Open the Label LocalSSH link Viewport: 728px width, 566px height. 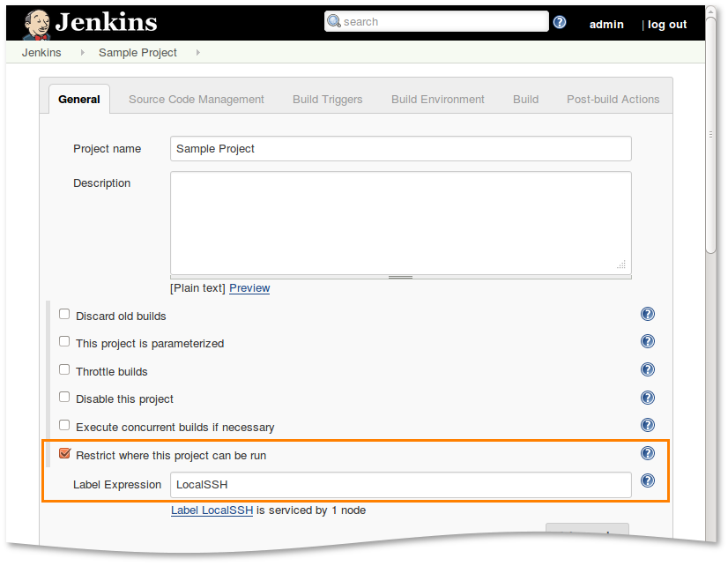(x=212, y=510)
